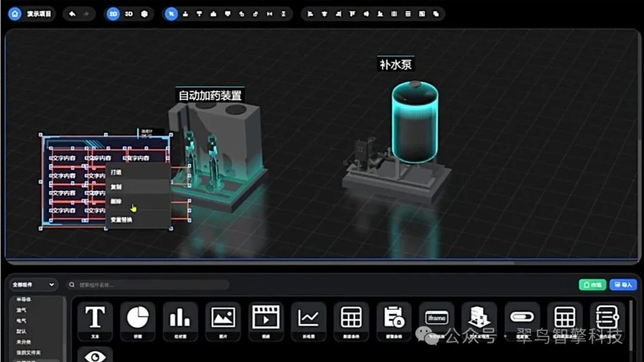Viewport: 644px width, 362px height.
Task: Select the cyan water tank pump model
Action: pyautogui.click(x=414, y=122)
